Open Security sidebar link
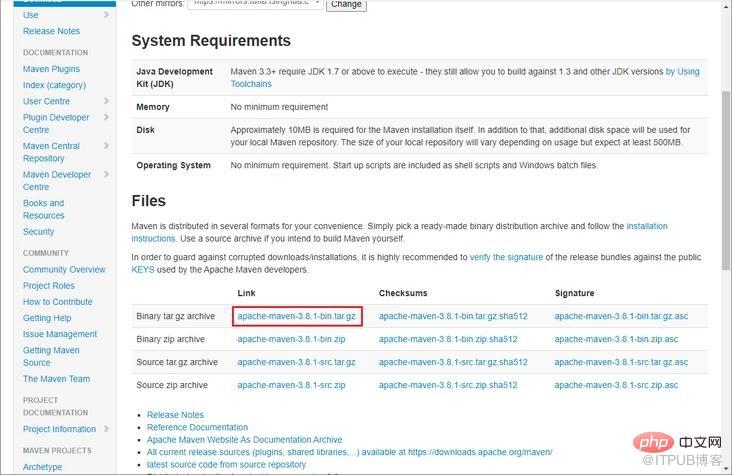Image resolution: width=732 pixels, height=475 pixels. [x=38, y=232]
